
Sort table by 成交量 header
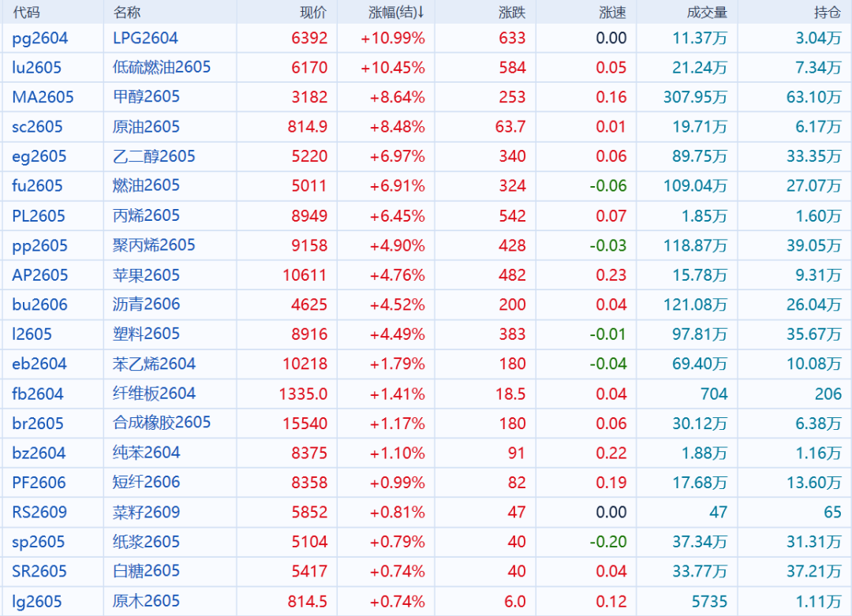coord(707,12)
